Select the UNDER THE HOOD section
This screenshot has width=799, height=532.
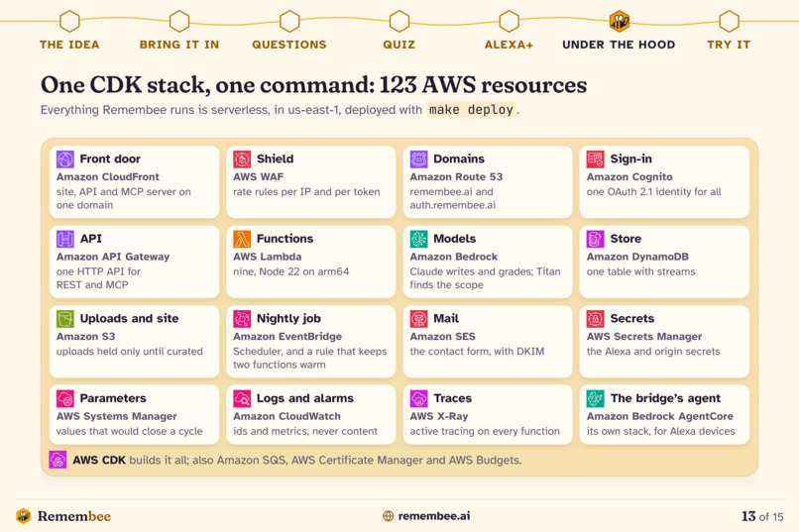tap(620, 45)
